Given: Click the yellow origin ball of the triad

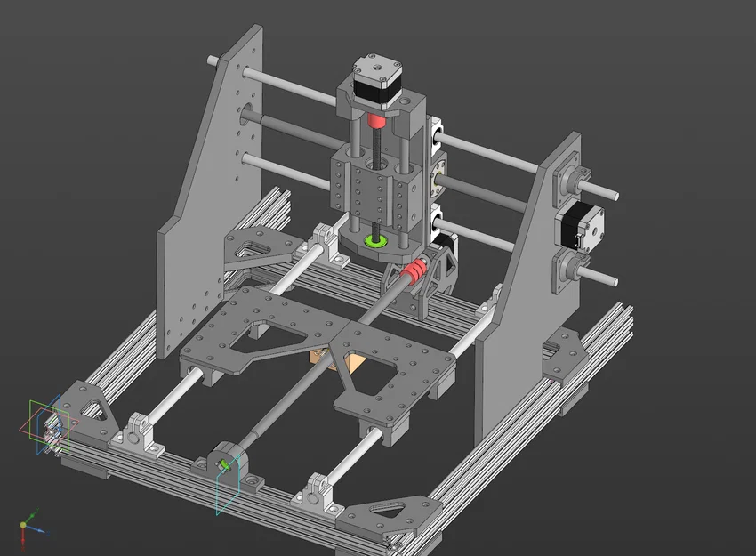Looking at the screenshot, I should (24, 525).
